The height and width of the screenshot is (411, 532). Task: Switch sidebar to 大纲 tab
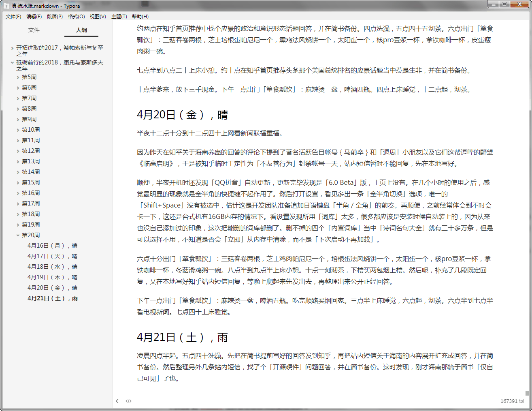(81, 30)
